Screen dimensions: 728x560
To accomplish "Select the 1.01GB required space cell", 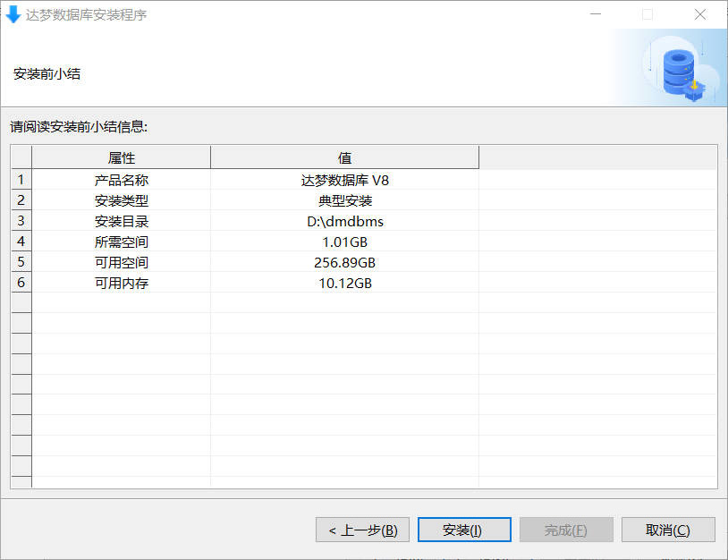I will pyautogui.click(x=345, y=242).
